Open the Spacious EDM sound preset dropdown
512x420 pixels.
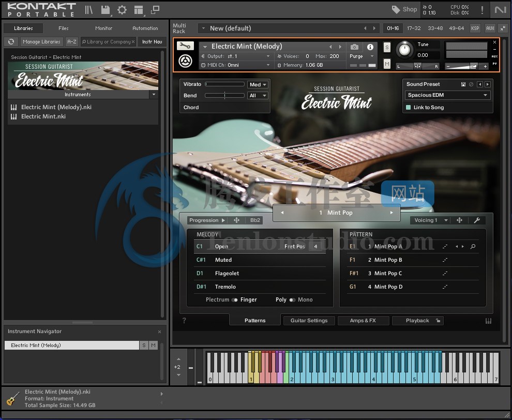coord(447,95)
